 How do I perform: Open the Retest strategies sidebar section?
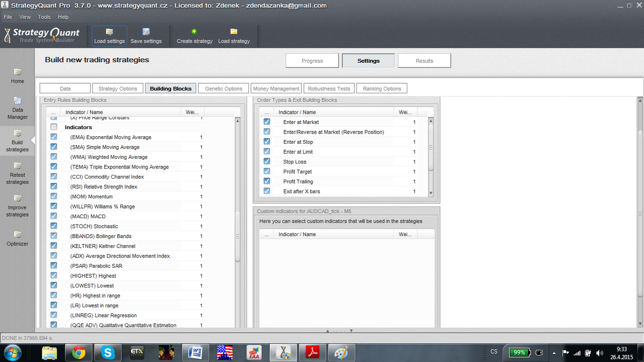point(17,173)
